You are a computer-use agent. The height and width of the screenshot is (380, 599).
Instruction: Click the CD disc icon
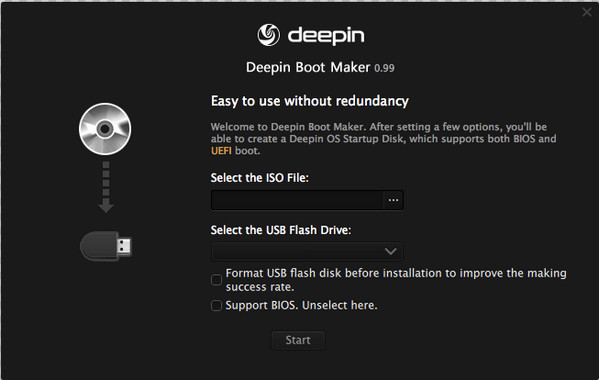coord(105,129)
